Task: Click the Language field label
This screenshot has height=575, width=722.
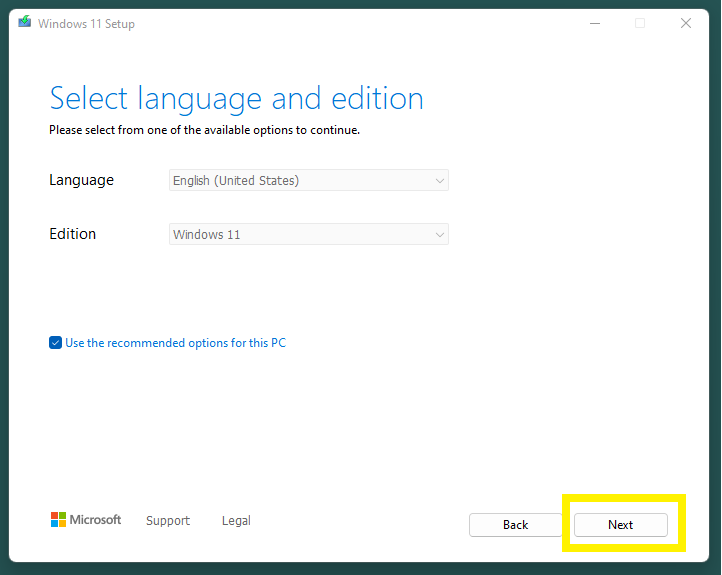Action: coord(82,180)
